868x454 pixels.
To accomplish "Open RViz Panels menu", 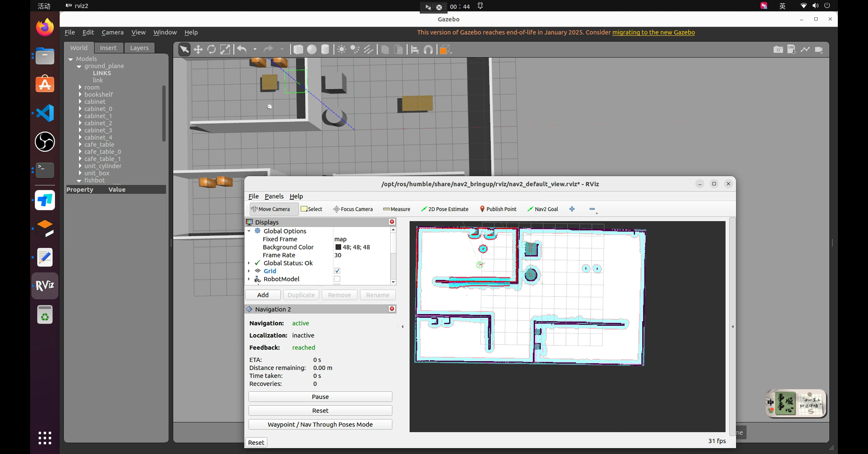I will [274, 196].
